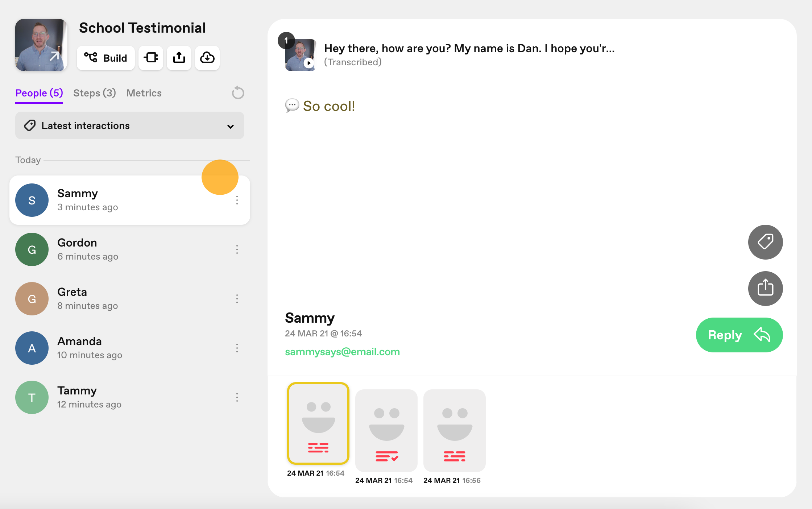The width and height of the screenshot is (812, 509).
Task: Select Sammy in the people list
Action: tap(130, 200)
